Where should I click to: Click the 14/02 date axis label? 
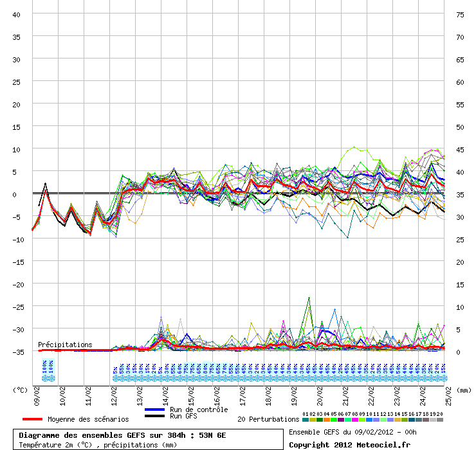[x=165, y=396]
